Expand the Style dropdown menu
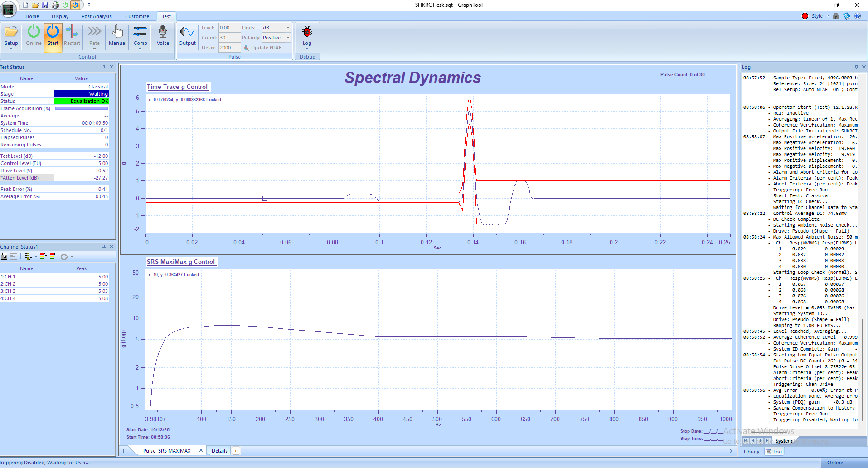This screenshot has height=468, width=868. (828, 16)
